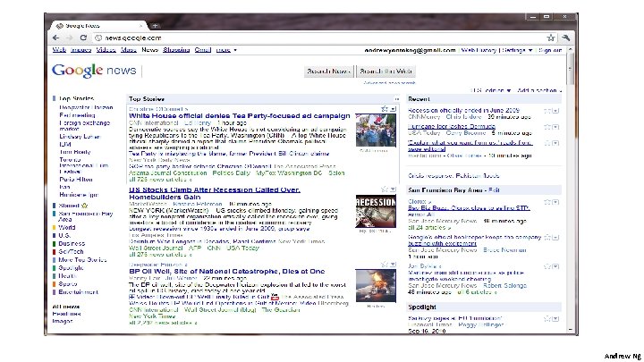
Task: Star the US Stocks Climb story
Action: coord(385,189)
